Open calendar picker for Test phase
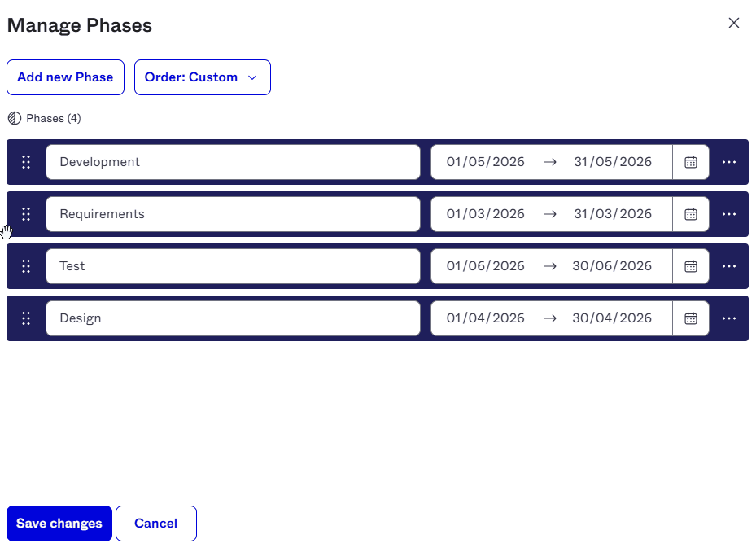 (x=691, y=266)
